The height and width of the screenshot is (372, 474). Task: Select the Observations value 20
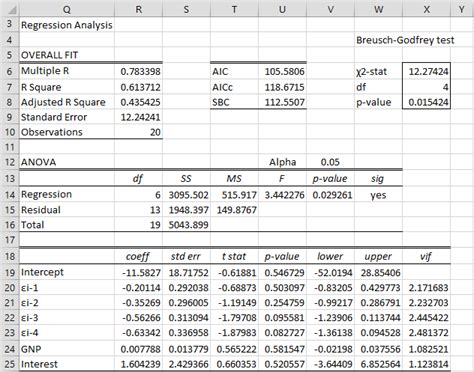tap(138, 132)
